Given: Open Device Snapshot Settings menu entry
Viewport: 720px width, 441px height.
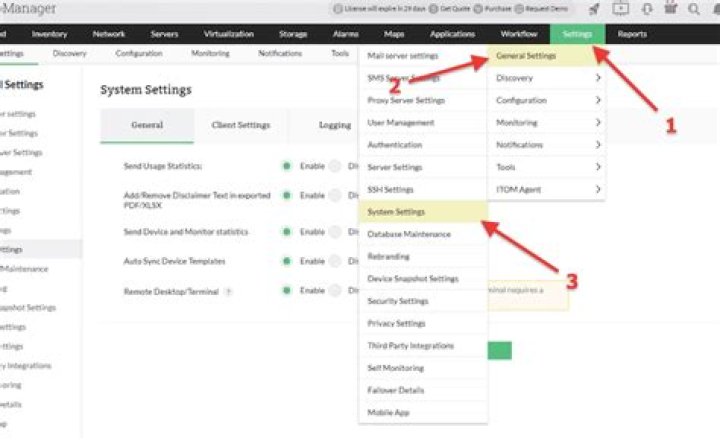Looking at the screenshot, I should (422, 279).
